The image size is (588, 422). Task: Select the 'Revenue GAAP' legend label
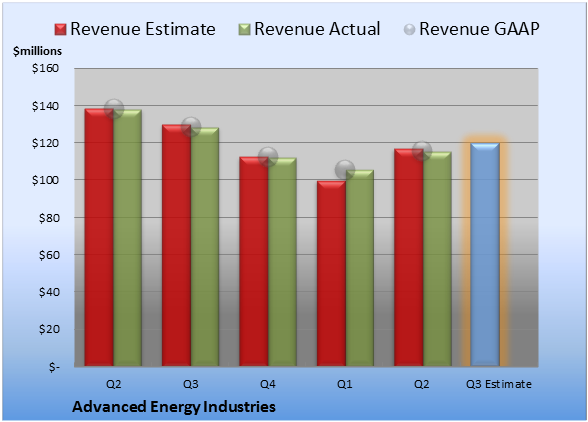point(479,29)
